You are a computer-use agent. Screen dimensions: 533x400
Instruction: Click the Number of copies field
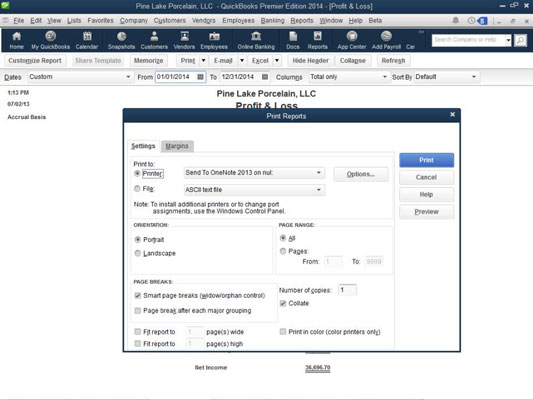347,290
